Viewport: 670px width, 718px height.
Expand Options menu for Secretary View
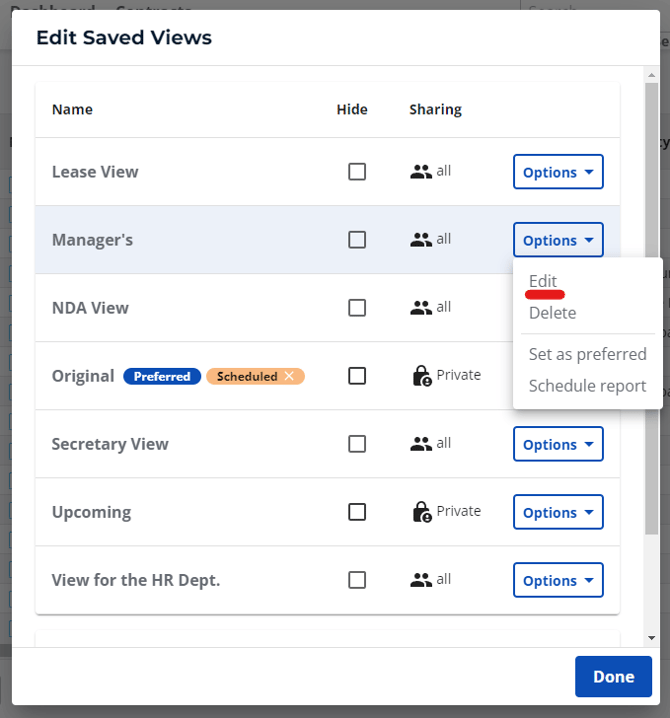pyautogui.click(x=558, y=444)
